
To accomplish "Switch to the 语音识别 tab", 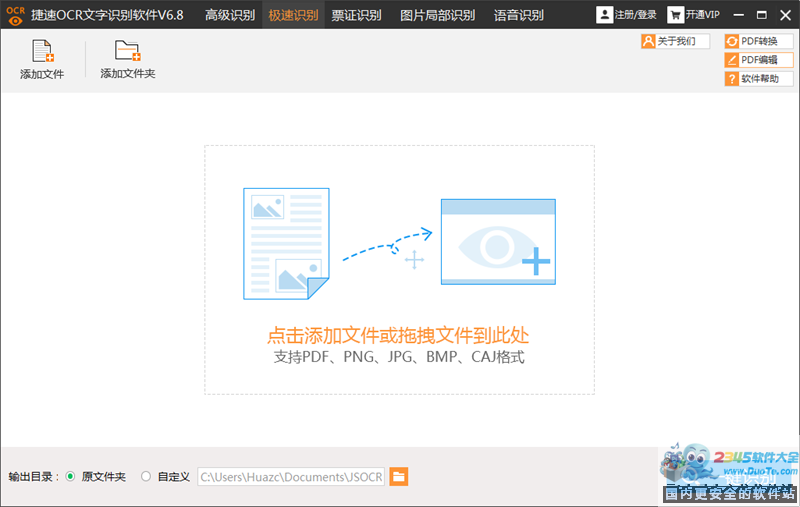I will tap(518, 15).
